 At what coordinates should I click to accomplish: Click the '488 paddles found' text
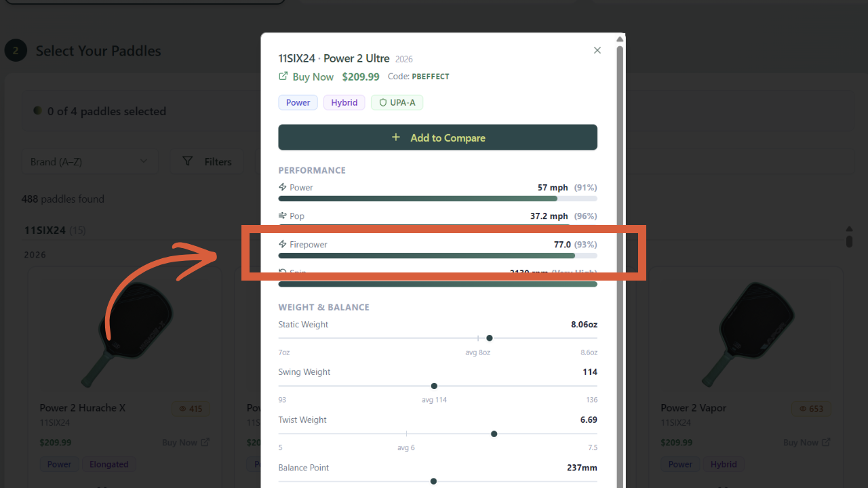pos(63,199)
